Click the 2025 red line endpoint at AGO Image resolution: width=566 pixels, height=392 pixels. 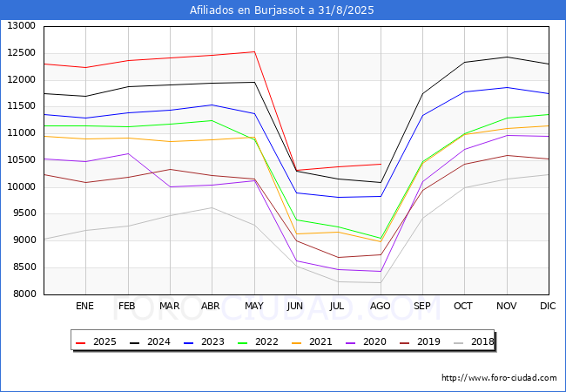381,165
